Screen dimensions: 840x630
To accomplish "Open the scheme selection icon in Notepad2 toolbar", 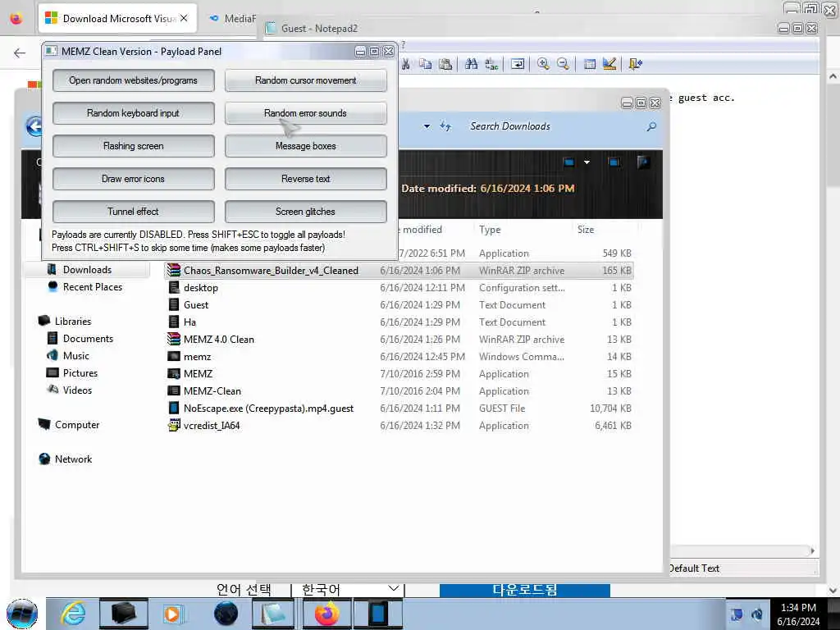I will pos(589,64).
